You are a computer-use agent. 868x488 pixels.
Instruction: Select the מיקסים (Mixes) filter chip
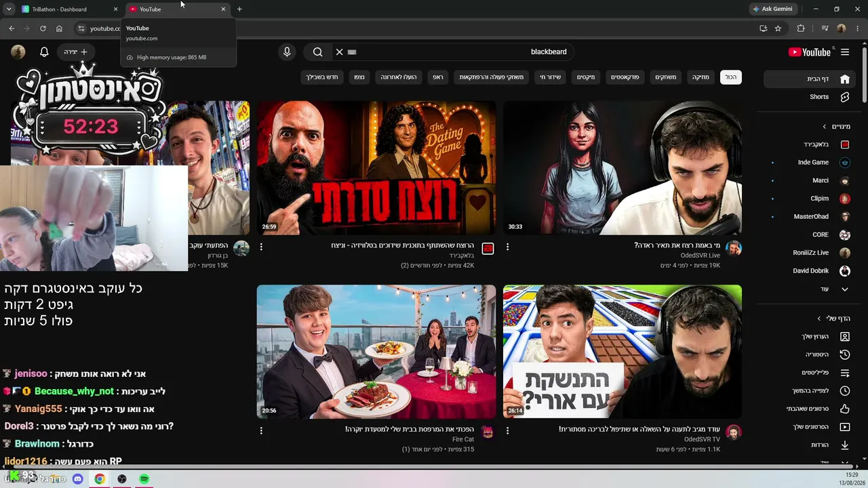(586, 77)
